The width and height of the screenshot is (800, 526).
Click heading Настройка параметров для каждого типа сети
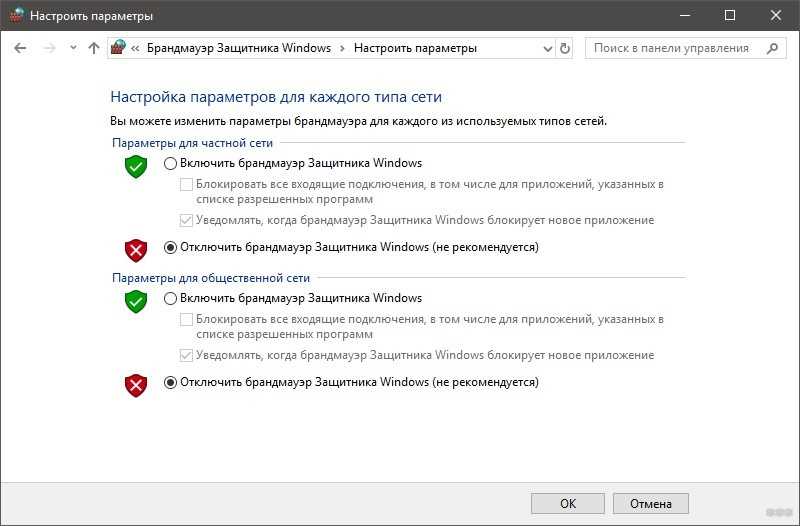276,97
